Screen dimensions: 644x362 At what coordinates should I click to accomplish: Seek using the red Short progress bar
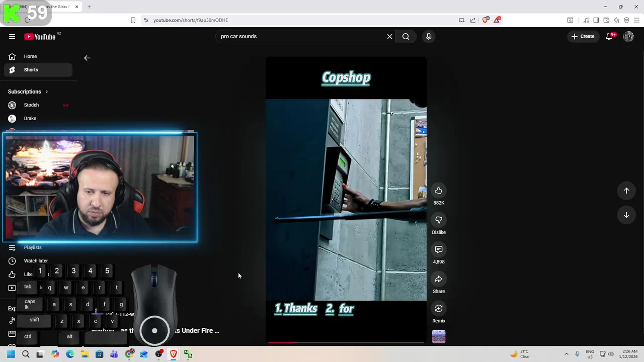[x=346, y=342]
